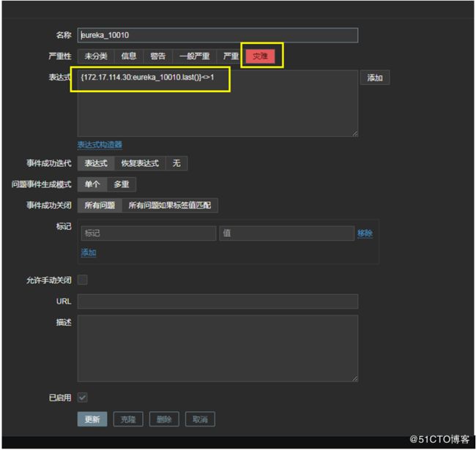This screenshot has height=450, width=476.
Task: Select 信息 severity level
Action: (x=128, y=56)
